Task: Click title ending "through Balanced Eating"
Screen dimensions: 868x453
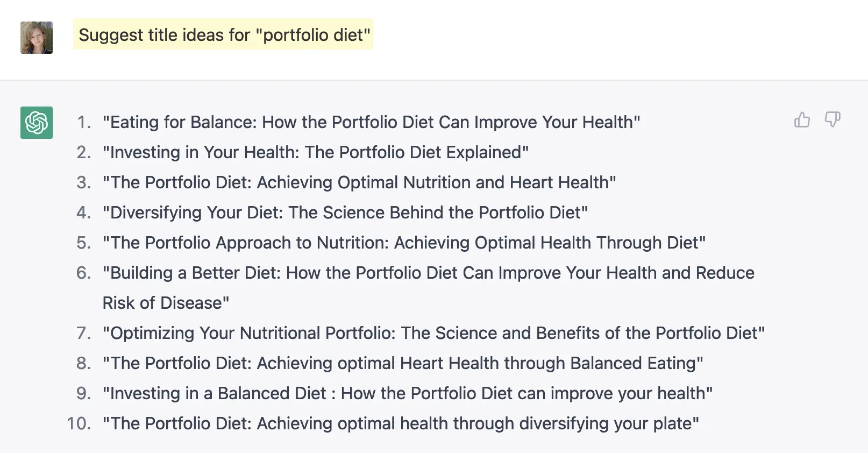Action: 403,363
